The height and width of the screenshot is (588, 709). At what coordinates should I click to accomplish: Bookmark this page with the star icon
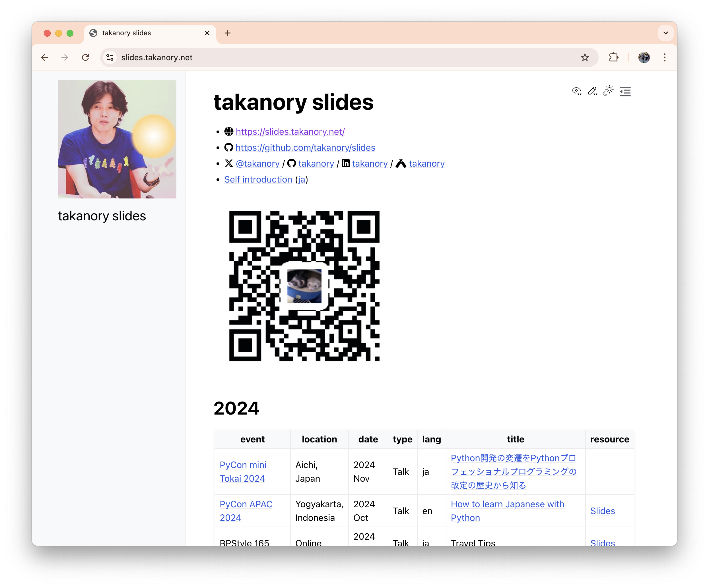(x=585, y=58)
